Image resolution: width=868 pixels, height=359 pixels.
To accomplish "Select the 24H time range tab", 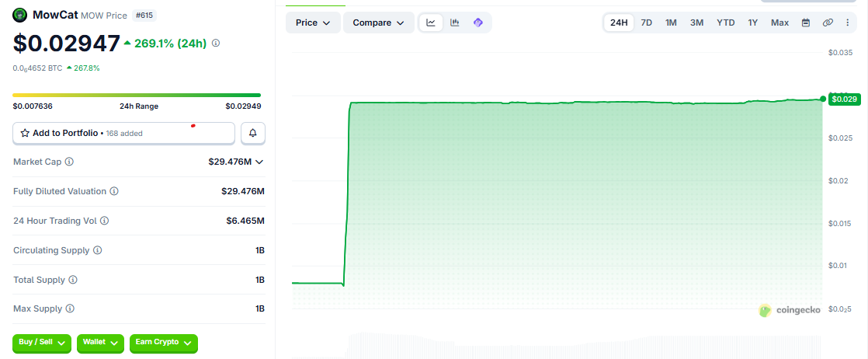I will coord(619,23).
